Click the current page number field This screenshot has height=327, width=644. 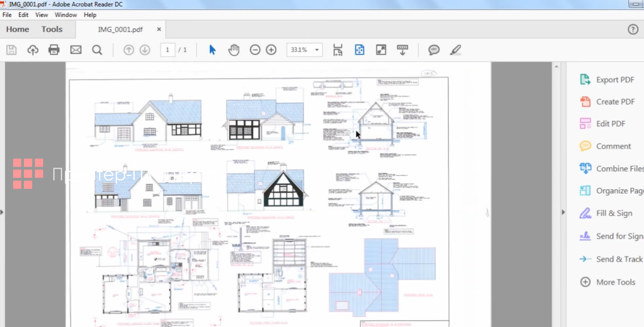point(167,50)
